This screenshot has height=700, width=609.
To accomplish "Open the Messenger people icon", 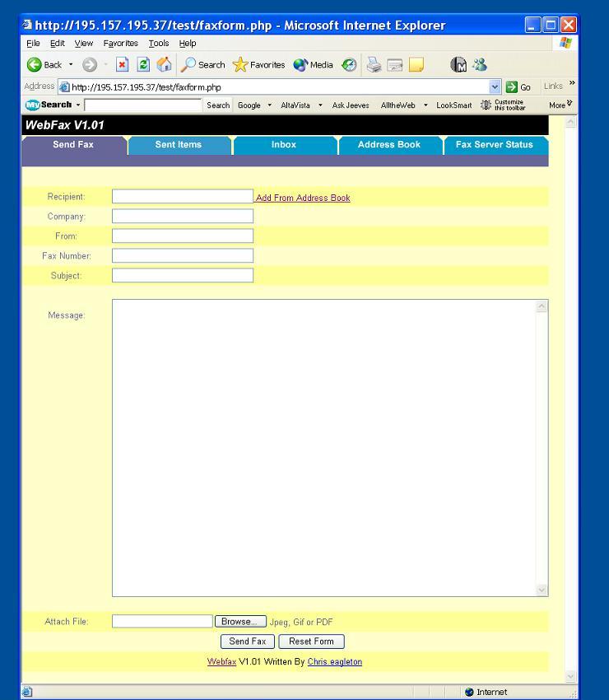I will tap(480, 65).
